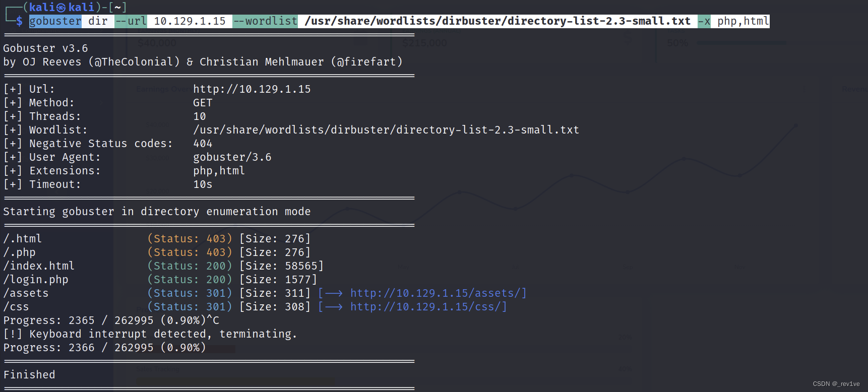Click the 'Status: 301' of the /assets row
This screenshot has width=868, height=392.
click(x=190, y=293)
